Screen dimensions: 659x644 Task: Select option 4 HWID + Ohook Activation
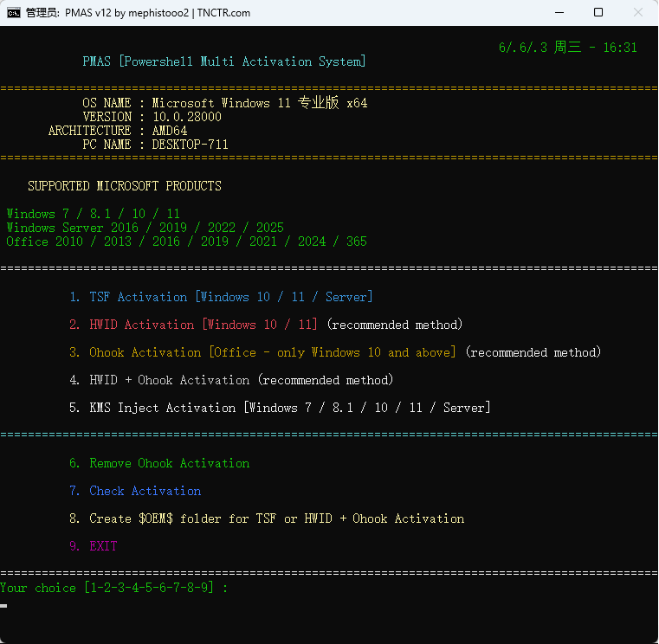click(x=231, y=380)
